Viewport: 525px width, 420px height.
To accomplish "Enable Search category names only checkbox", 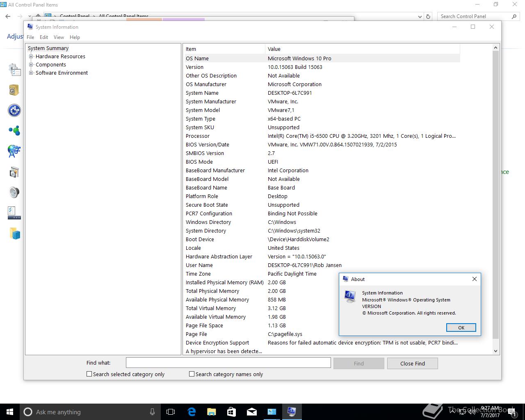I will tap(192, 374).
